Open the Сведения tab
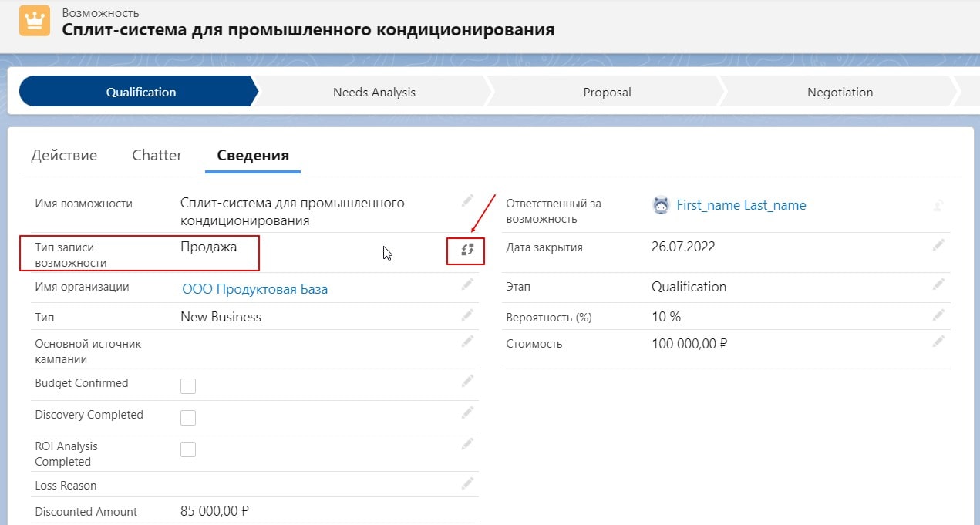The image size is (980, 525). (x=253, y=155)
